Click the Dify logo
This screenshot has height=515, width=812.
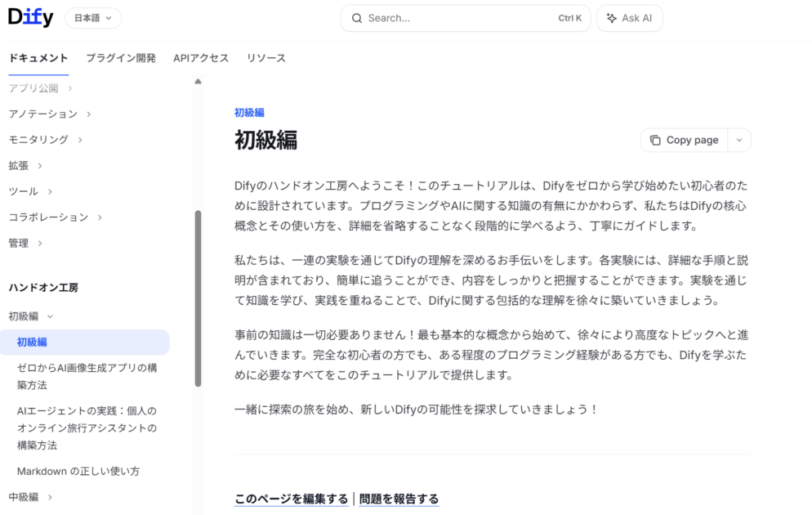point(30,18)
